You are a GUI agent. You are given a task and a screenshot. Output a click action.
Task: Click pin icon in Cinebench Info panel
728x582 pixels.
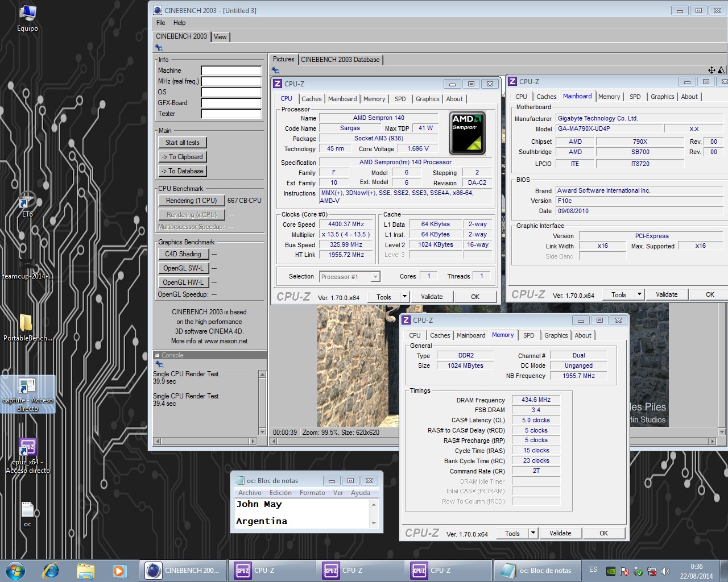pyautogui.click(x=159, y=48)
